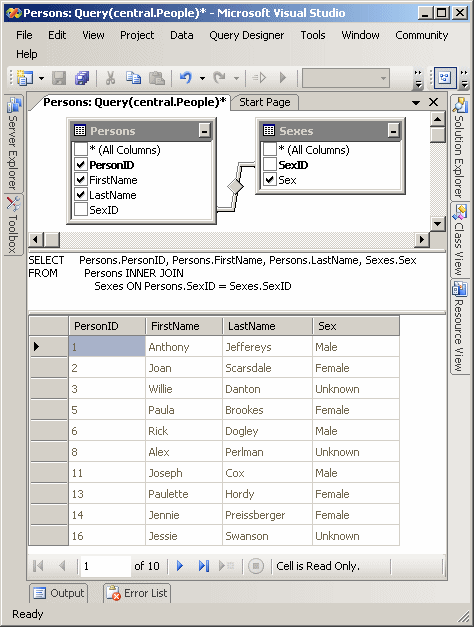Screen dimensions: 474x627
Task: Click the Start (play) toolbar icon
Action: [283, 78]
